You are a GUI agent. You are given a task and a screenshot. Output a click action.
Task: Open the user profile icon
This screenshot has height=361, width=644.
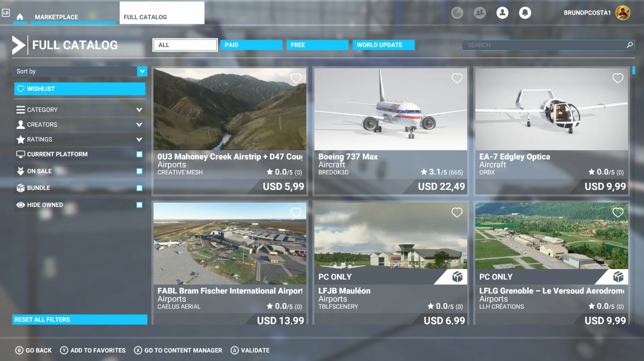pyautogui.click(x=502, y=13)
